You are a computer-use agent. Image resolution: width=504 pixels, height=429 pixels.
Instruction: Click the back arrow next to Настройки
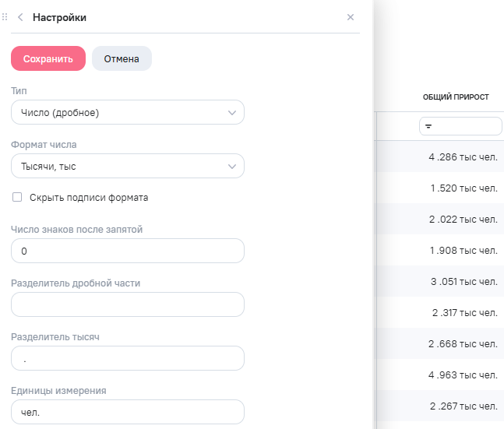pyautogui.click(x=20, y=17)
